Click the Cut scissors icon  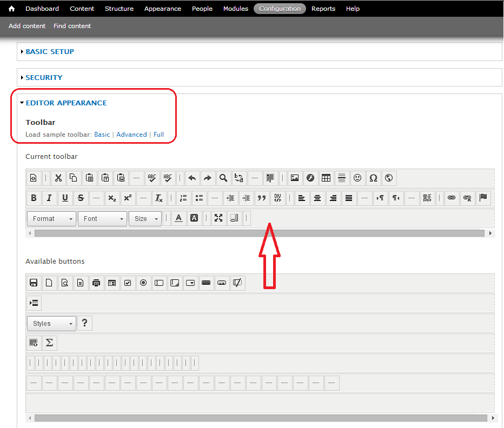(x=58, y=178)
